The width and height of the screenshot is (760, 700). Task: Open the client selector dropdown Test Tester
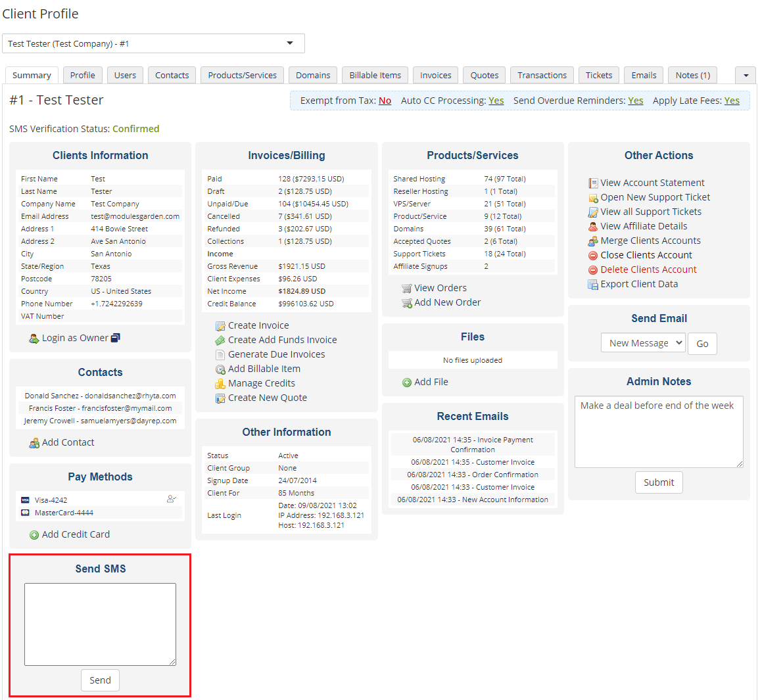153,43
